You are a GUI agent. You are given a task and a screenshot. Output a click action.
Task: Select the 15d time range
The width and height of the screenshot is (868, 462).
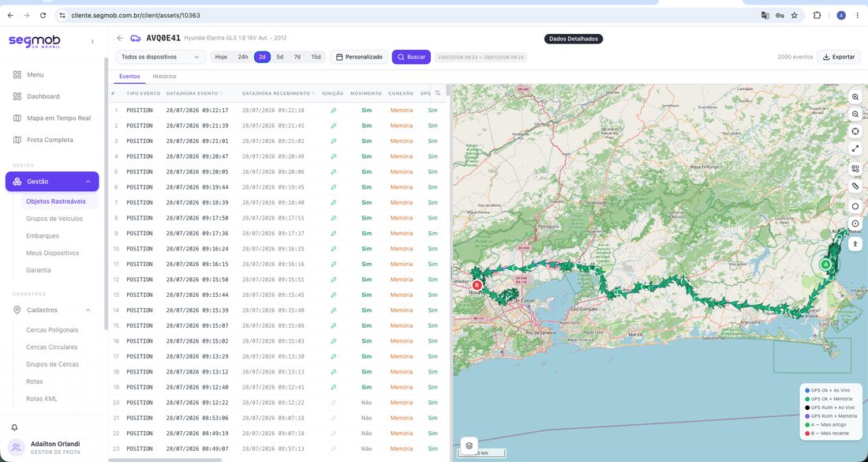point(316,57)
